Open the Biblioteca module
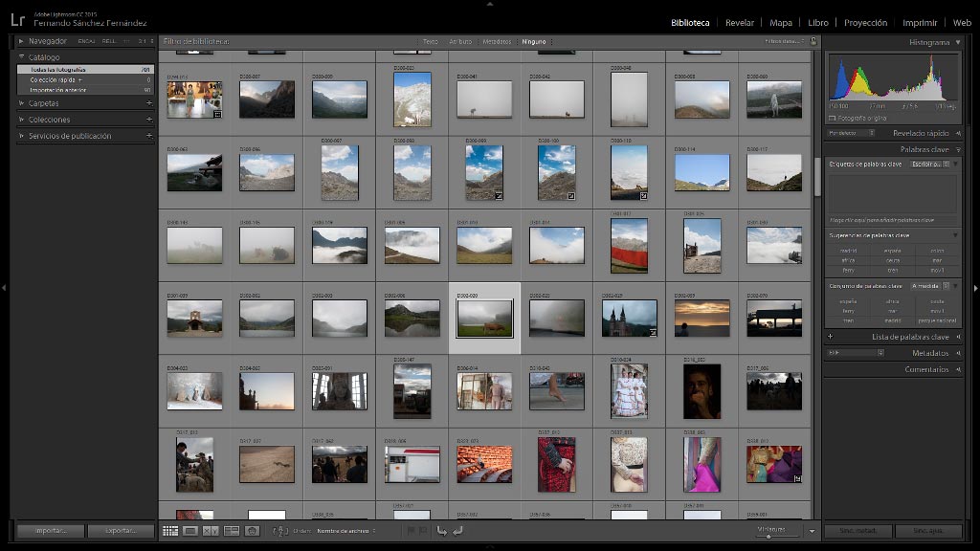The height and width of the screenshot is (551, 980). pyautogui.click(x=690, y=23)
